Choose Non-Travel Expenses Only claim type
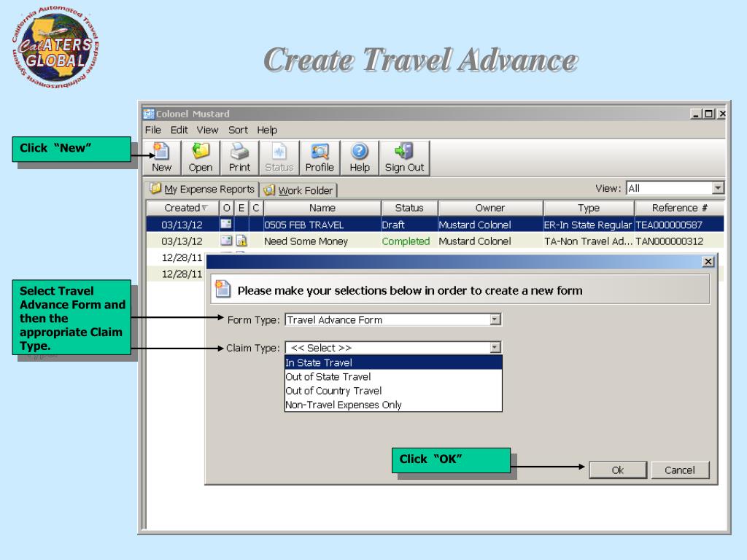 tap(393, 405)
